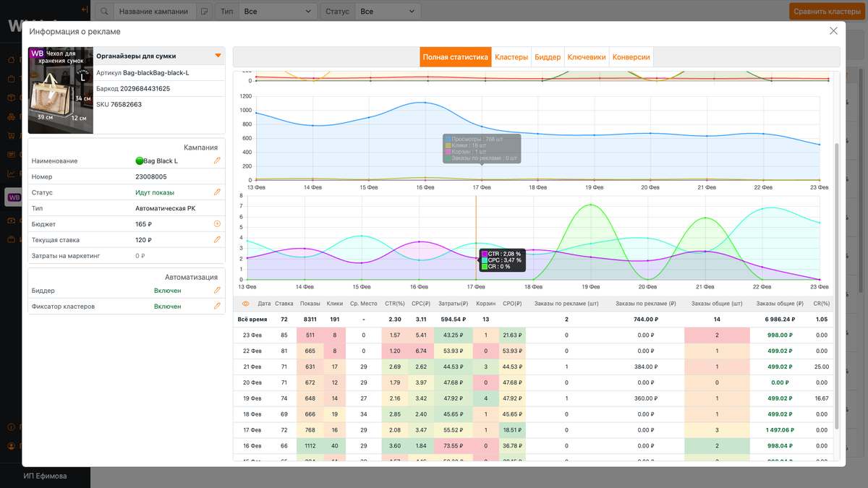Click the Сравнить кластеры button
Image resolution: width=868 pixels, height=488 pixels.
(x=826, y=12)
